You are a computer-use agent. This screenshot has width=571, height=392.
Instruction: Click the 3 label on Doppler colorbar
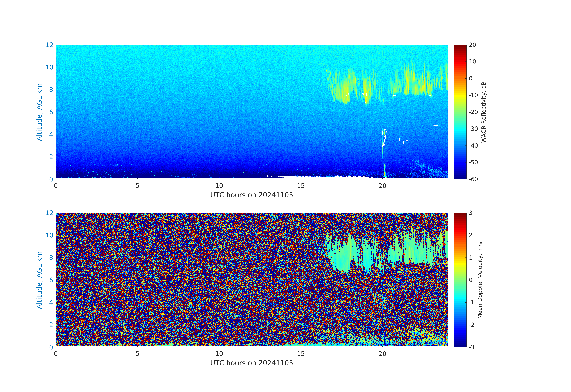pos(471,213)
